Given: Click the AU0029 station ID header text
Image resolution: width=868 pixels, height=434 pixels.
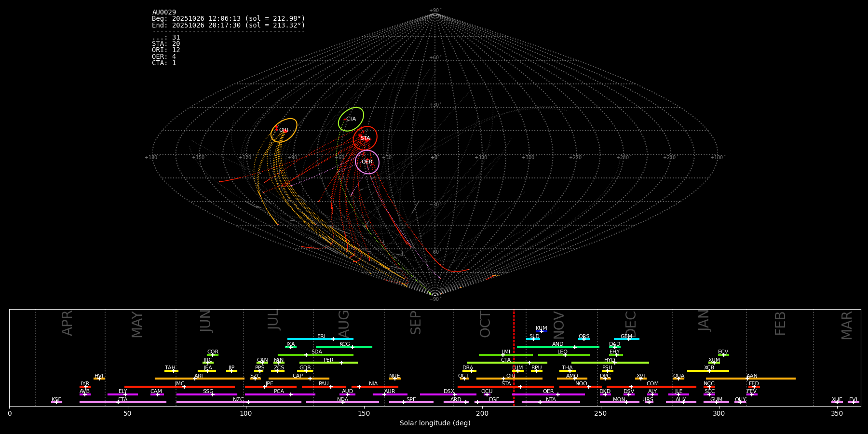Looking at the screenshot, I should (164, 13).
